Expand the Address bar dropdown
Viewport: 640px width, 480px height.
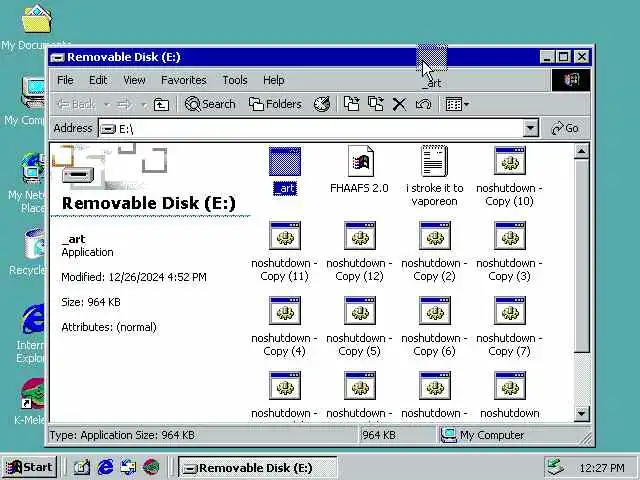pos(530,129)
